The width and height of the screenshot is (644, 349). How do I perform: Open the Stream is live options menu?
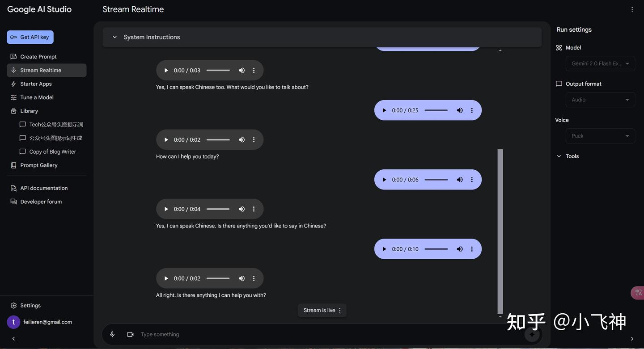tap(340, 310)
